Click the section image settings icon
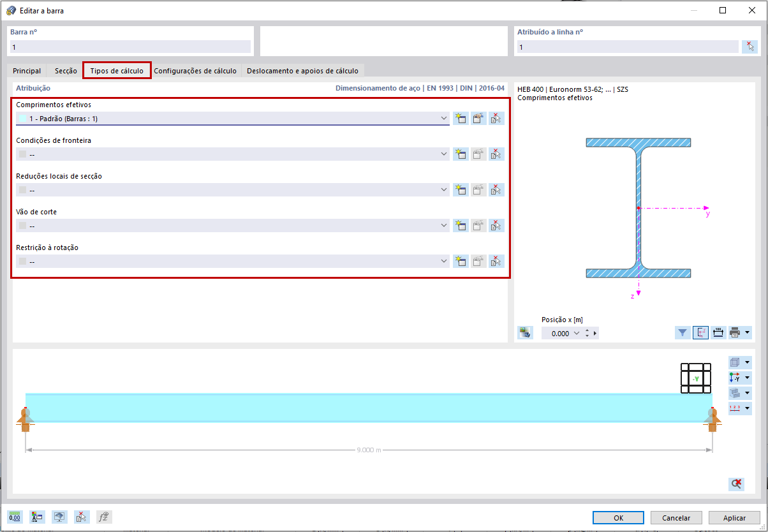The image size is (768, 532). [x=526, y=332]
